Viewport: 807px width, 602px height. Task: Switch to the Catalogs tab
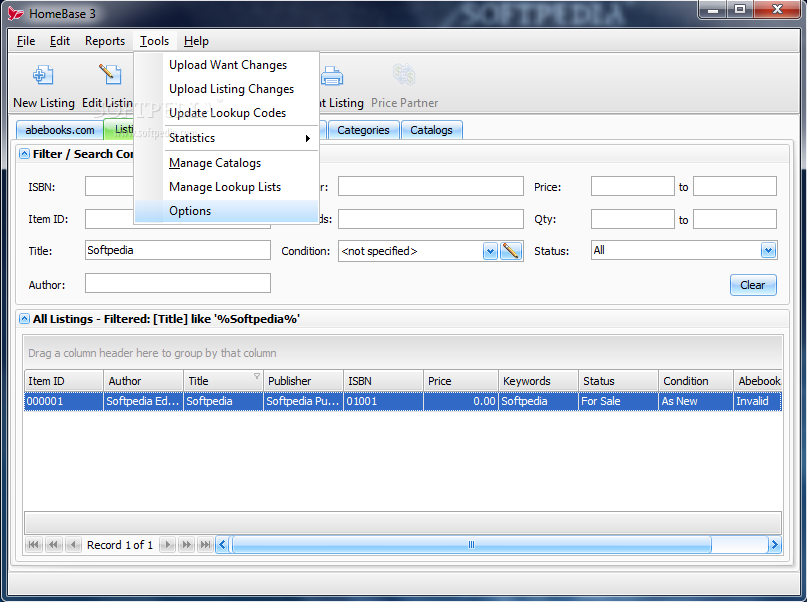(431, 130)
